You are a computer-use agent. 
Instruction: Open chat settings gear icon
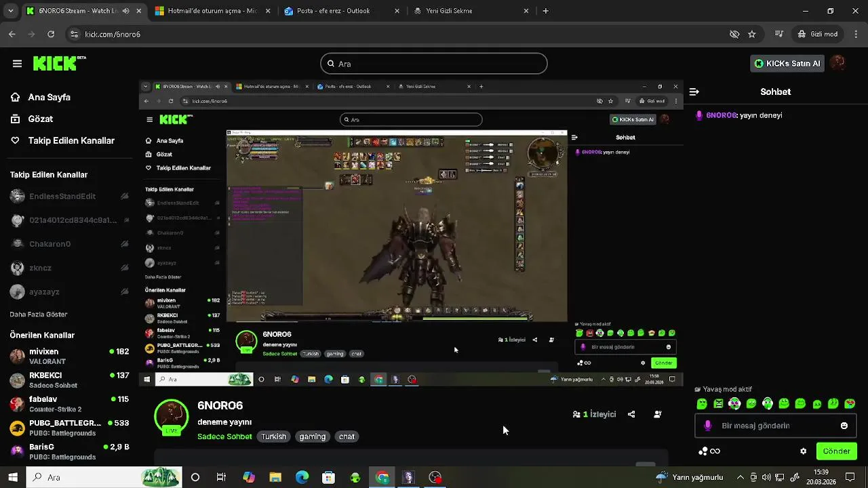[804, 451]
